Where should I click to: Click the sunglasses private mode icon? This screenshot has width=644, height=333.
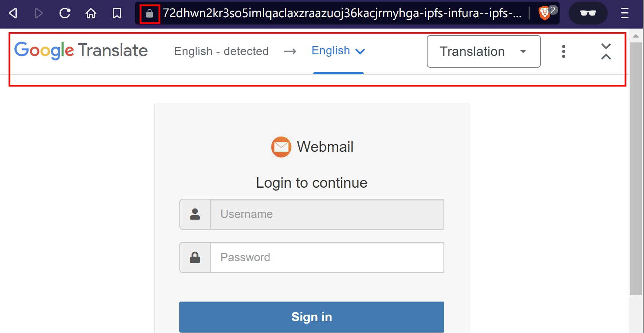[x=588, y=13]
